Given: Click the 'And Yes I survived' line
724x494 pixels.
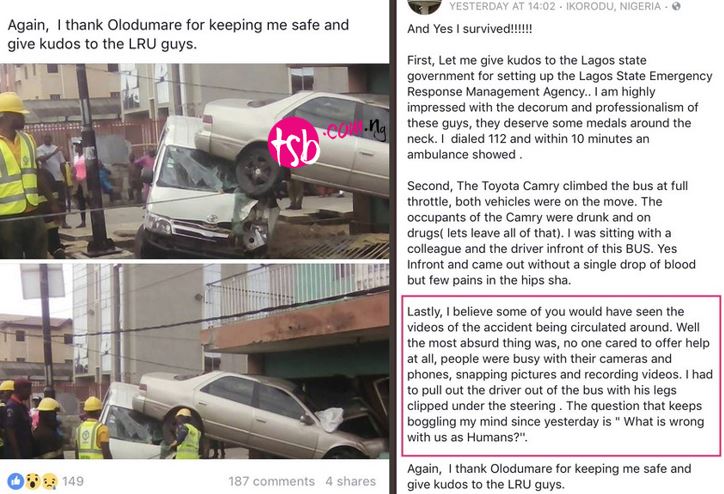Looking at the screenshot, I should pyautogui.click(x=470, y=29).
